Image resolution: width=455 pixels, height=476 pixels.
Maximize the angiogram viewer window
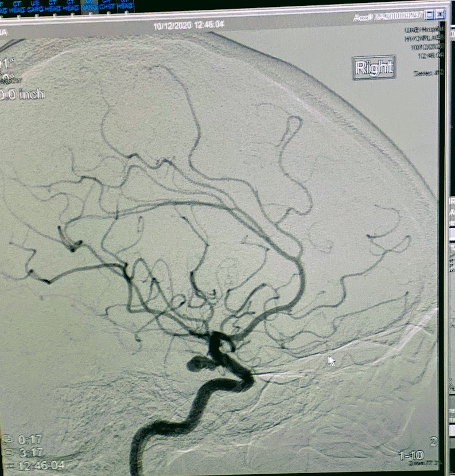click(x=430, y=14)
